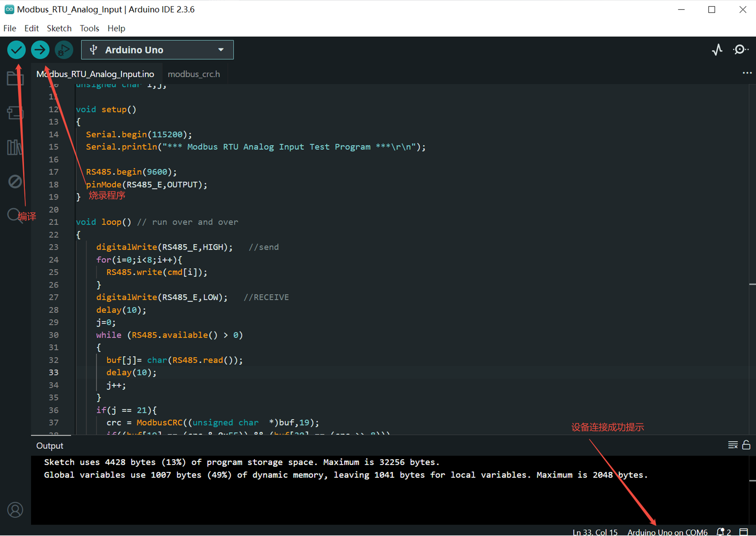Click the ModbusCRC crc assignment line

(213, 423)
